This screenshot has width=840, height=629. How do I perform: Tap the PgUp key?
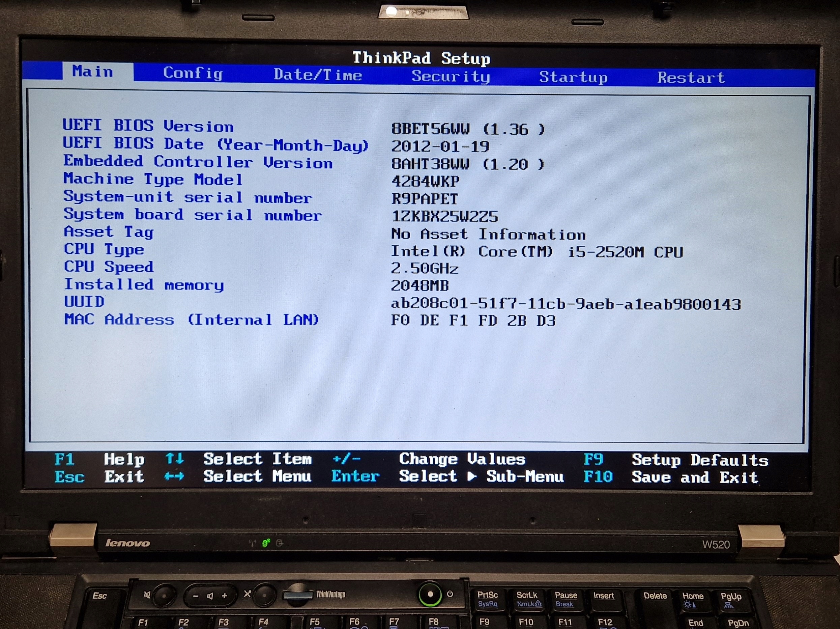pyautogui.click(x=732, y=601)
